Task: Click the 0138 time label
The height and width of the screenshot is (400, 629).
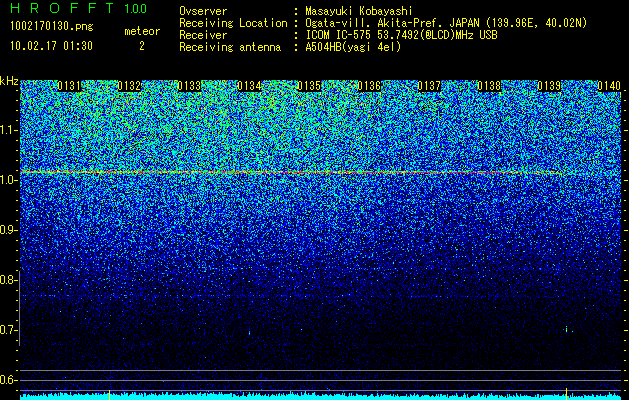Action: click(489, 86)
